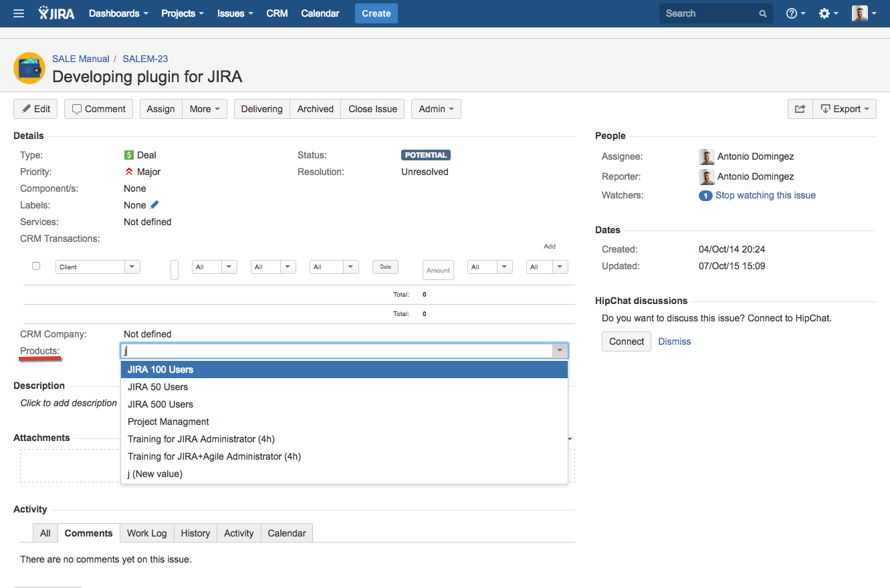This screenshot has width=890, height=588.
Task: Click the SALE Manual project wallet icon
Action: coord(29,67)
